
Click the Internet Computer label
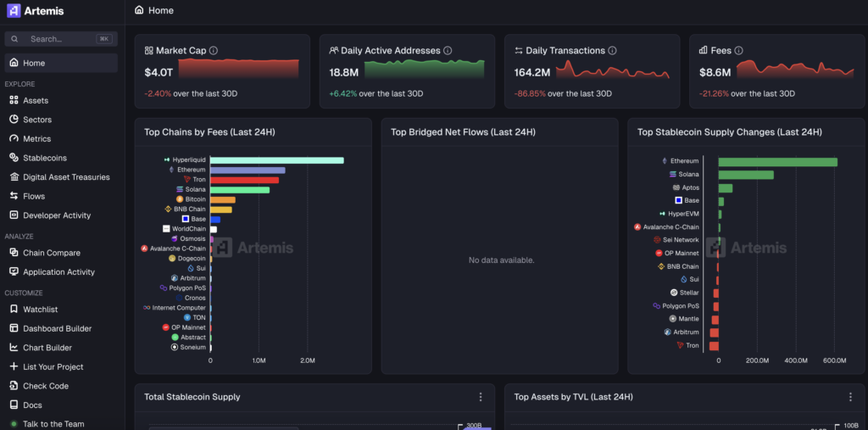point(179,308)
